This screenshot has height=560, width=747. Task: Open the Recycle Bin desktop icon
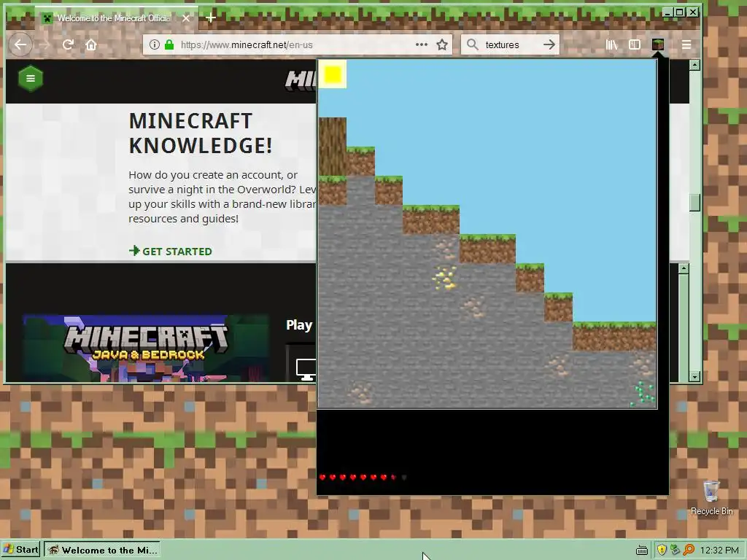712,498
